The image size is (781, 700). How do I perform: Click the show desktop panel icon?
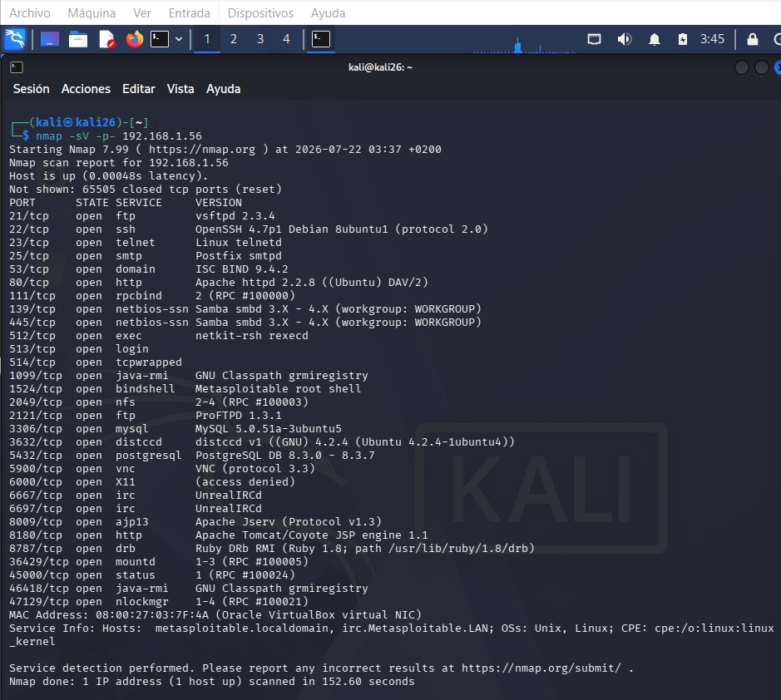click(x=49, y=39)
